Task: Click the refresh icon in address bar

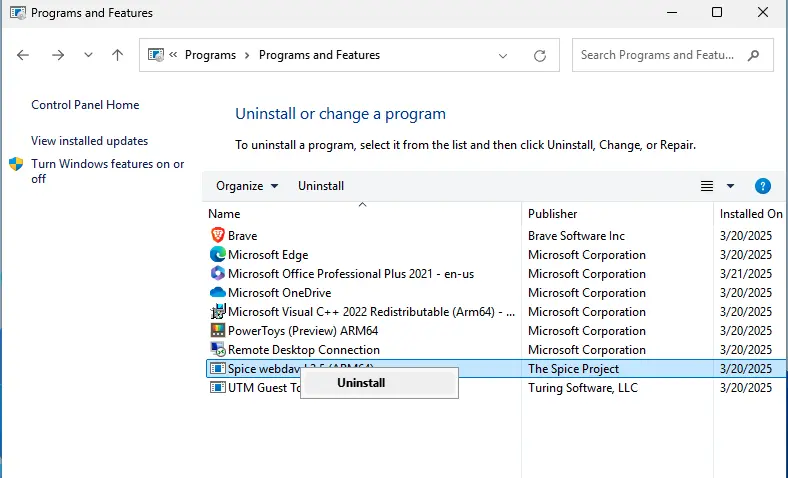Action: coord(540,56)
